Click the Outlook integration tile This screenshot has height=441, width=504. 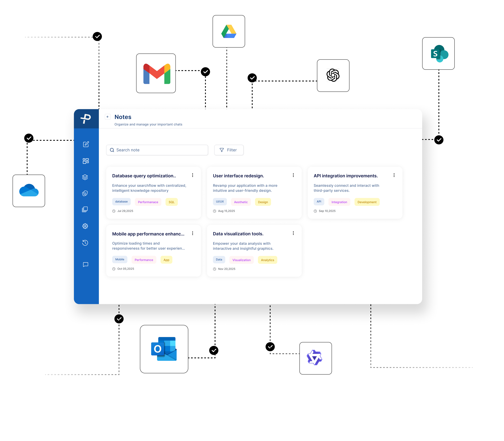point(164,349)
